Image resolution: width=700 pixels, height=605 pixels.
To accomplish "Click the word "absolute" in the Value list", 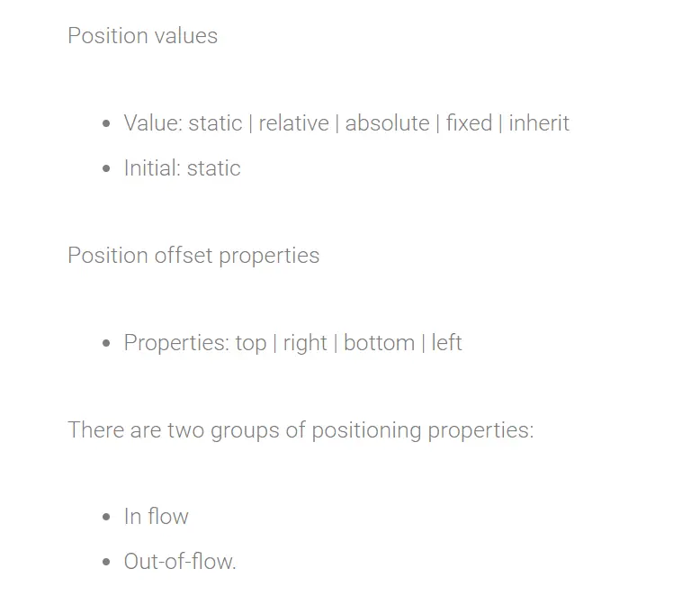I will click(x=387, y=123).
